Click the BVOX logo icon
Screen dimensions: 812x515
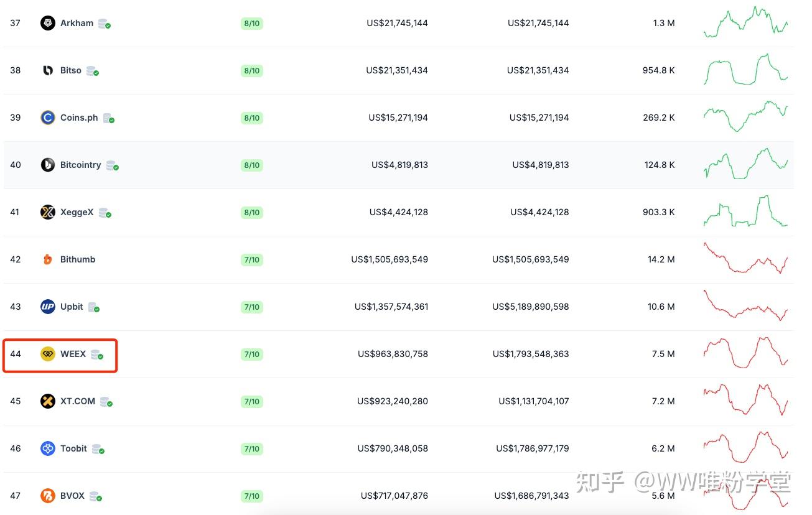pyautogui.click(x=48, y=496)
